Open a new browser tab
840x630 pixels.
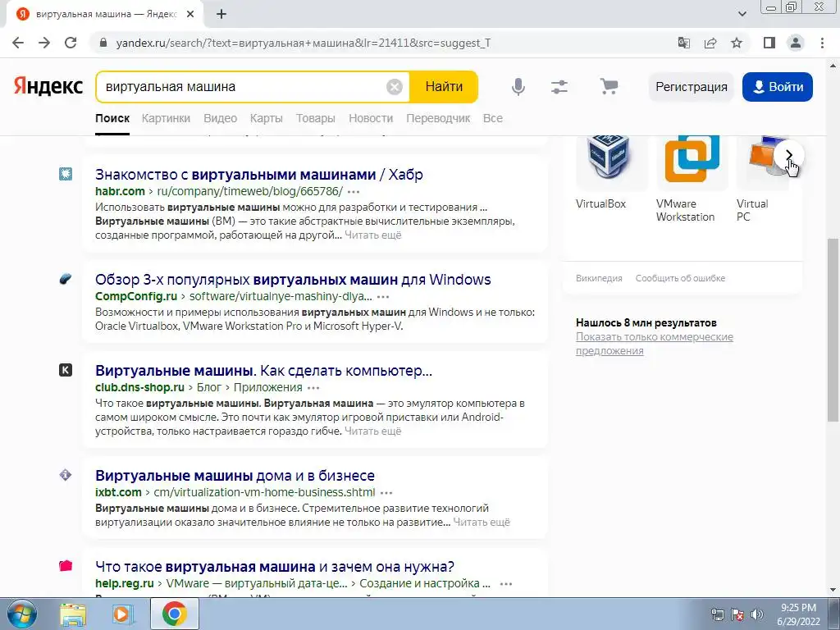221,15
